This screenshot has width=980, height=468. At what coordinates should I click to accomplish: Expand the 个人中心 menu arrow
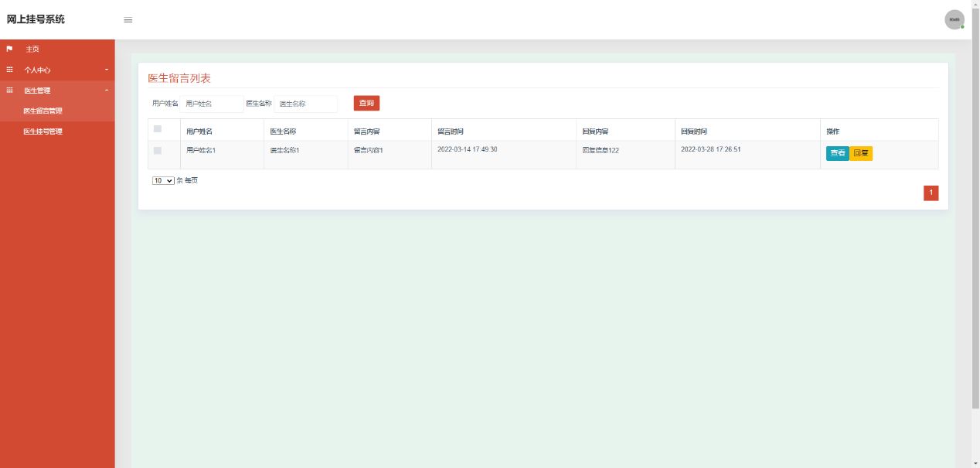[107, 70]
